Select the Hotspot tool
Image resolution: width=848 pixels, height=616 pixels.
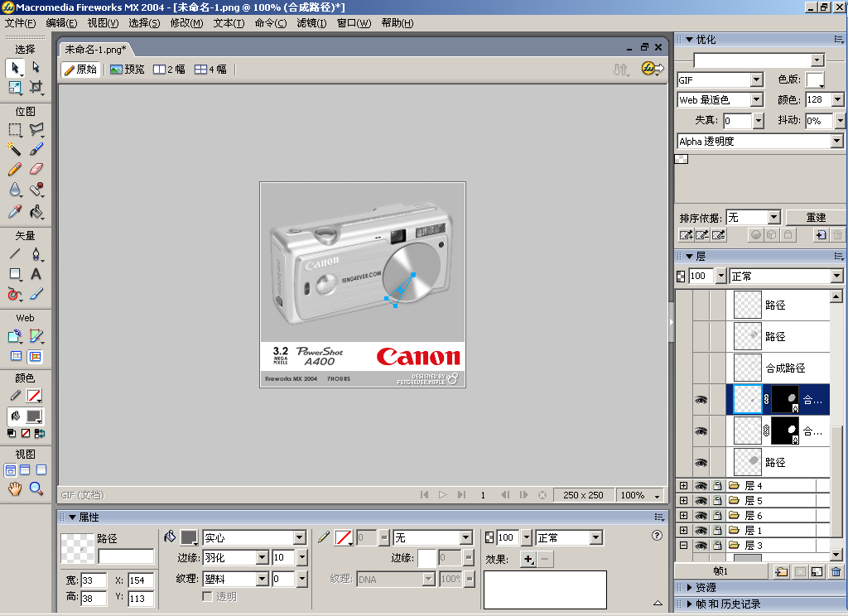(15, 336)
